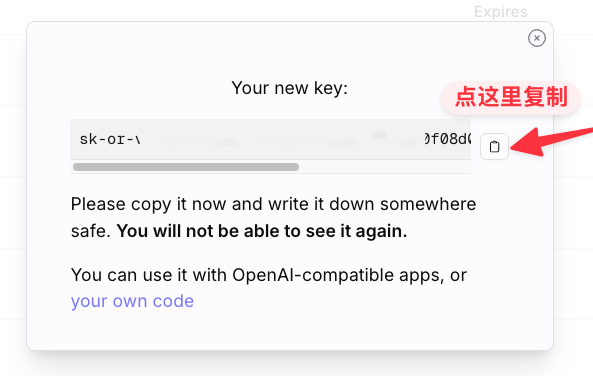
Task: Click the empty scrollbar track right of the thumb
Action: 385,167
